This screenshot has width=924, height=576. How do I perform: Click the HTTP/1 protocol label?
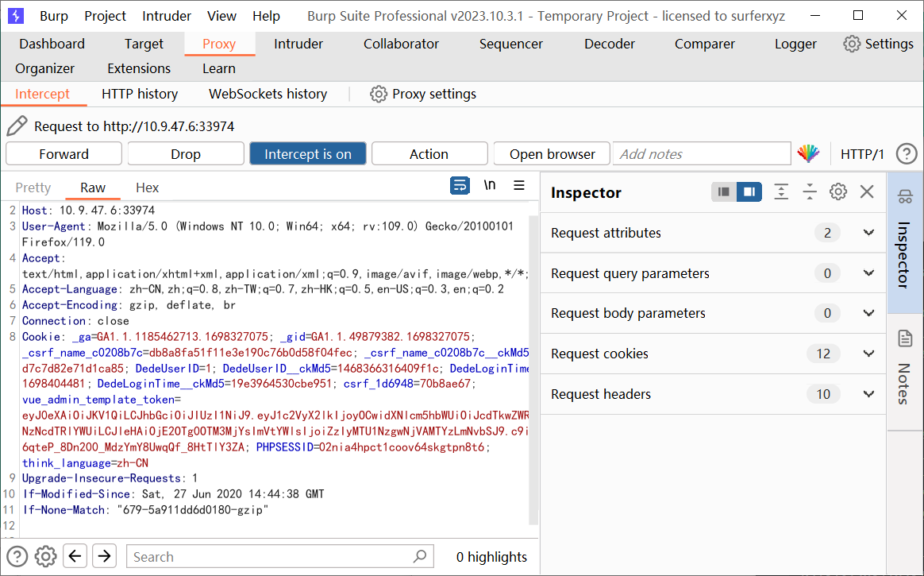point(862,154)
